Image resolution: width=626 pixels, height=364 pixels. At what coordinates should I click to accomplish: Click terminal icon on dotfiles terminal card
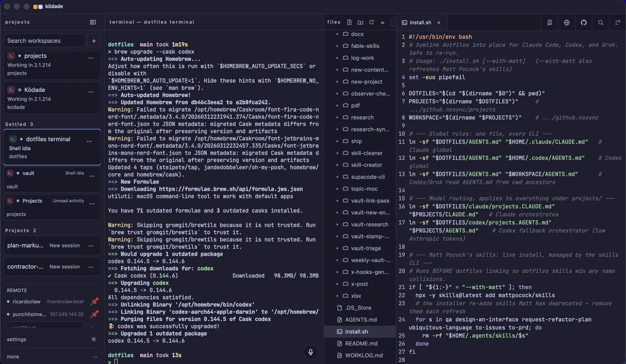(x=13, y=139)
